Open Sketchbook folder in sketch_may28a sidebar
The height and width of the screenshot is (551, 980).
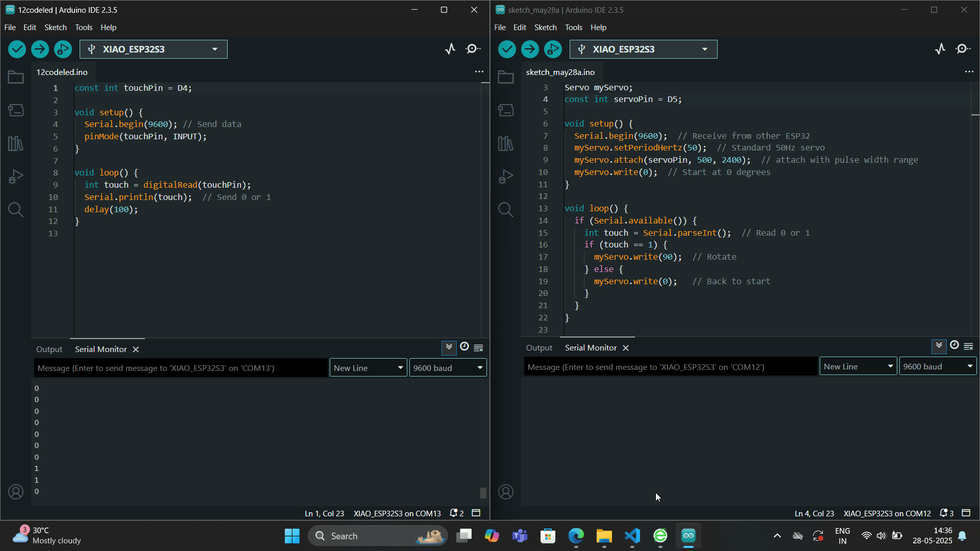(506, 77)
